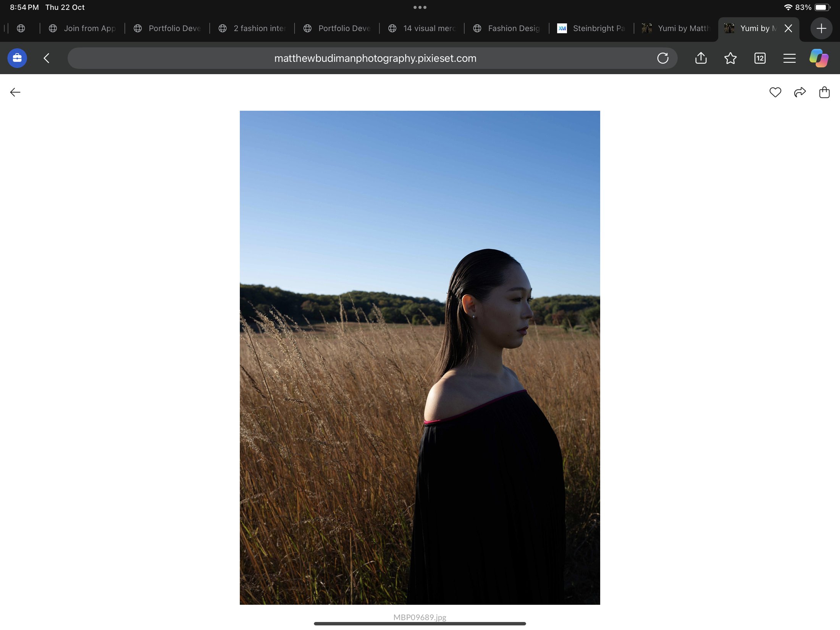Open a new tab with the plus button

tap(821, 28)
